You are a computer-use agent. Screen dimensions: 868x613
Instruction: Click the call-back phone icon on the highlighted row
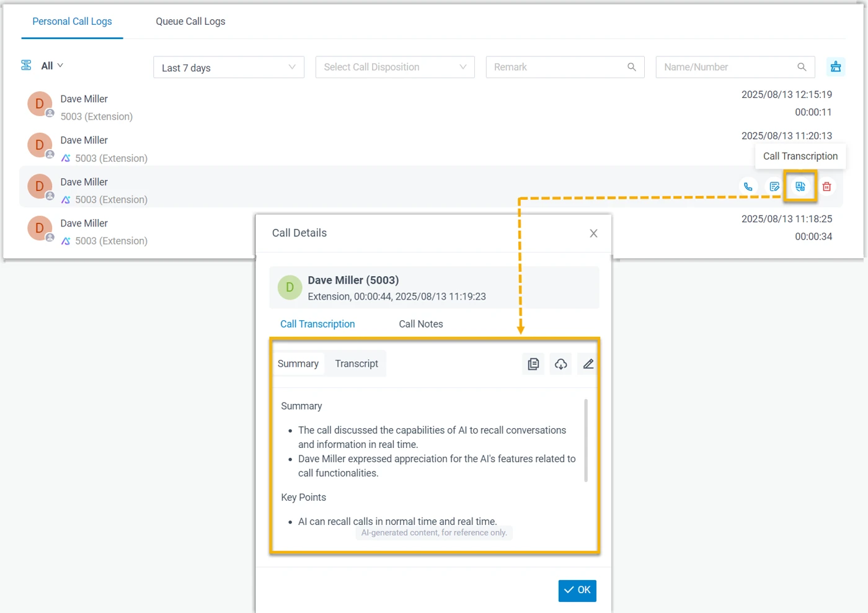(748, 186)
